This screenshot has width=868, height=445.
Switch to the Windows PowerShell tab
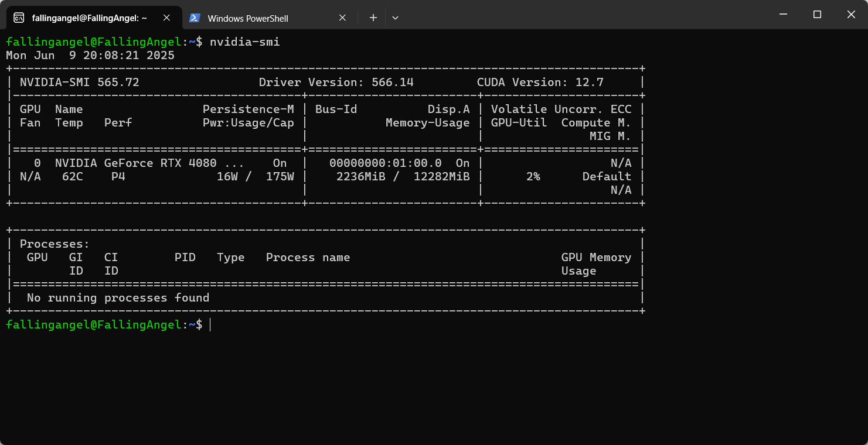coord(268,18)
